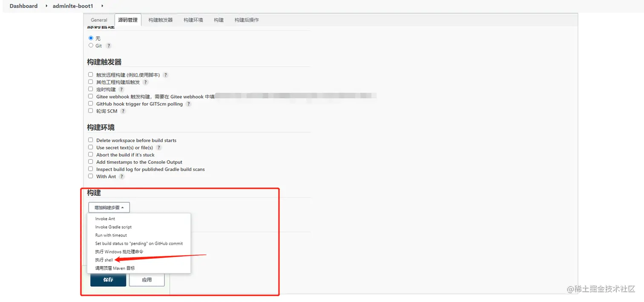This screenshot has height=302, width=644.
Task: Select the Git radio button
Action: click(91, 45)
